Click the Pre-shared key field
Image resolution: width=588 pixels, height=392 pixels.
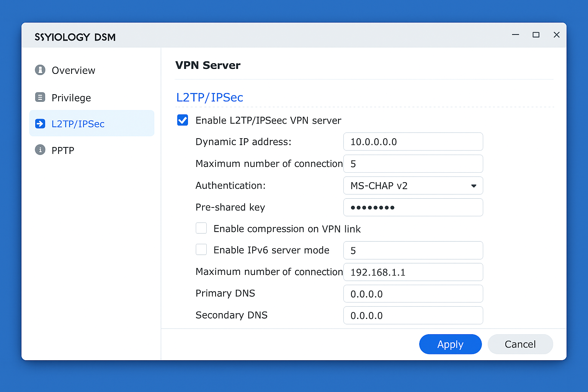413,207
